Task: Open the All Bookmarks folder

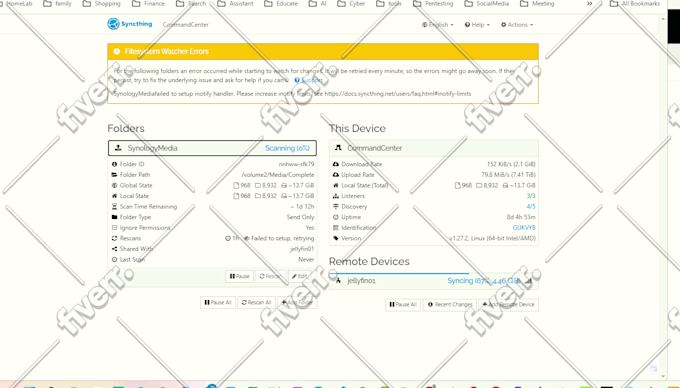Action: (x=635, y=4)
